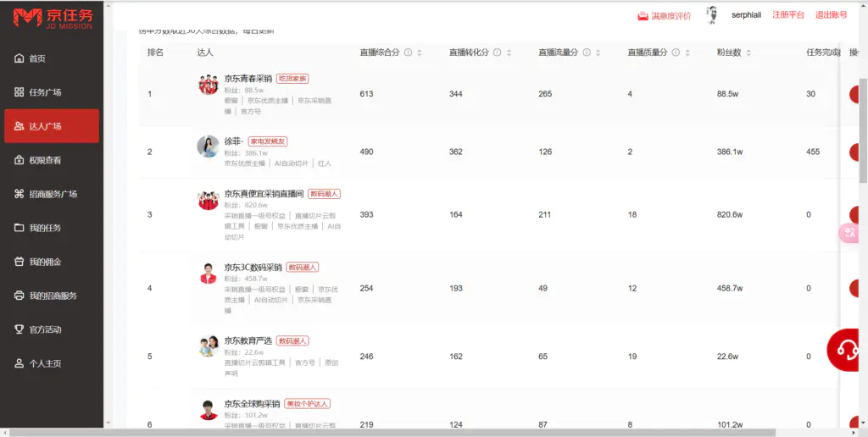Click the 美妆个护达人 tag
This screenshot has width=868, height=437.
coord(307,404)
